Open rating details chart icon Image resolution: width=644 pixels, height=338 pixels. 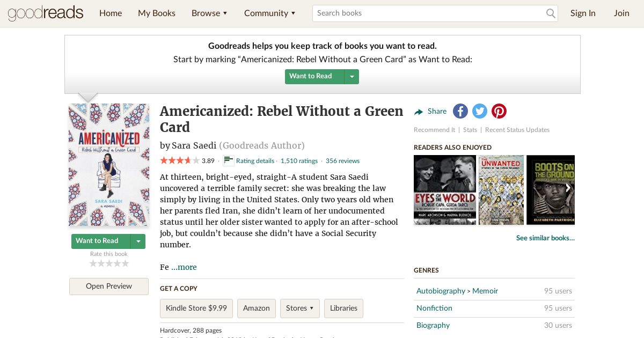click(229, 160)
